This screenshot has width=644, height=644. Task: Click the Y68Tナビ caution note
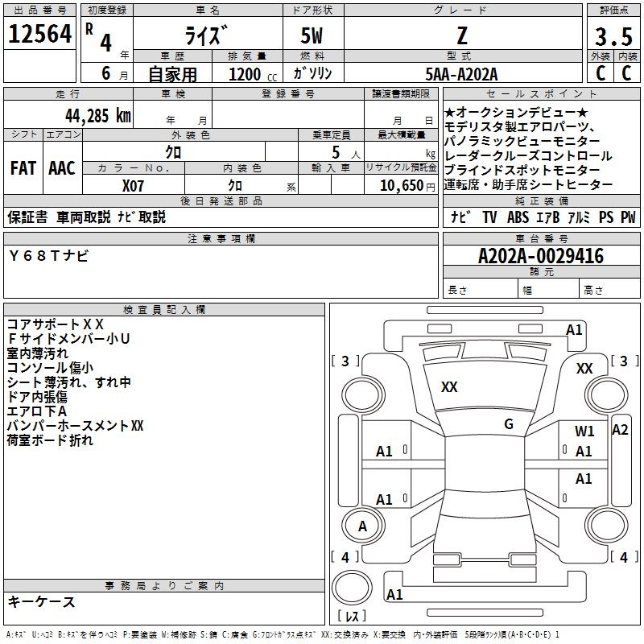coord(49,255)
